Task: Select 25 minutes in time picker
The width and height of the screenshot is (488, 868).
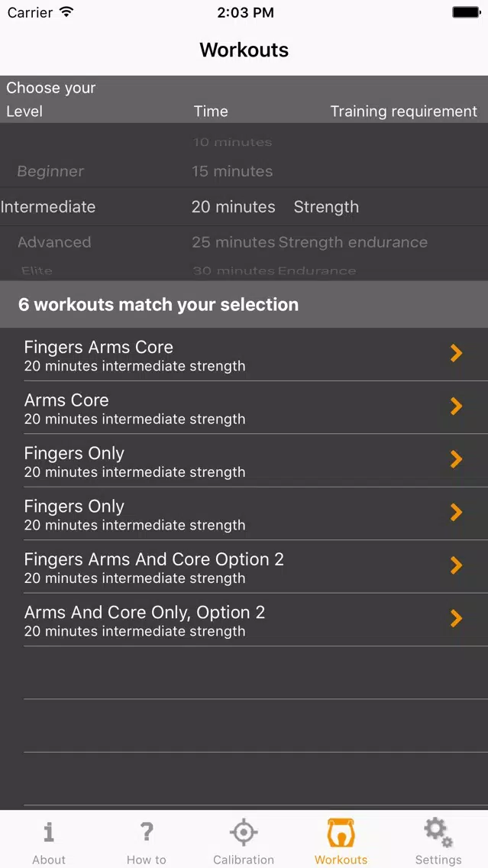Action: tap(234, 242)
